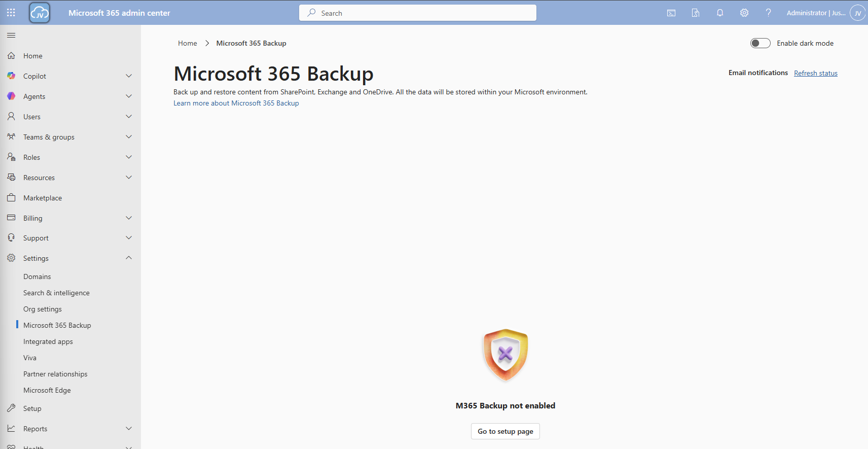The width and height of the screenshot is (868, 449).
Task: Click the Cloud Shell icon in header
Action: pos(671,13)
